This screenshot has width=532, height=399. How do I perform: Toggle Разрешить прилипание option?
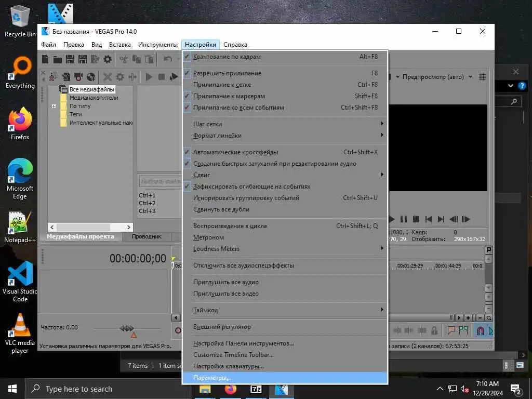coord(285,73)
